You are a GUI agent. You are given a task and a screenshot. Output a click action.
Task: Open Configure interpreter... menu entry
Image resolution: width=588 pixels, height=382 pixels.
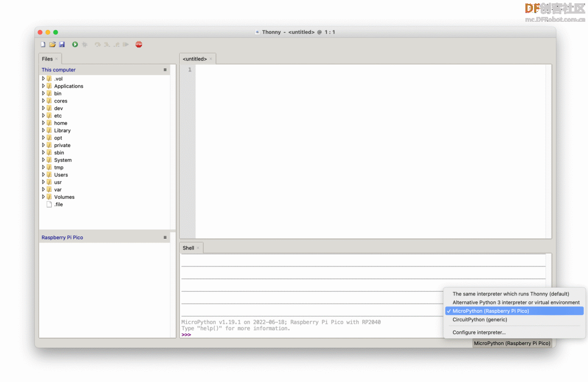(x=514, y=332)
